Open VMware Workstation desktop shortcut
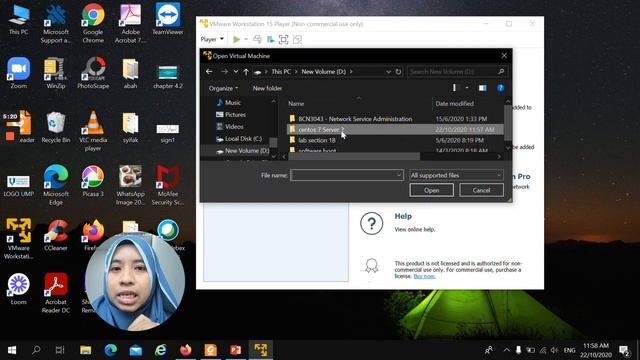 pos(18,239)
